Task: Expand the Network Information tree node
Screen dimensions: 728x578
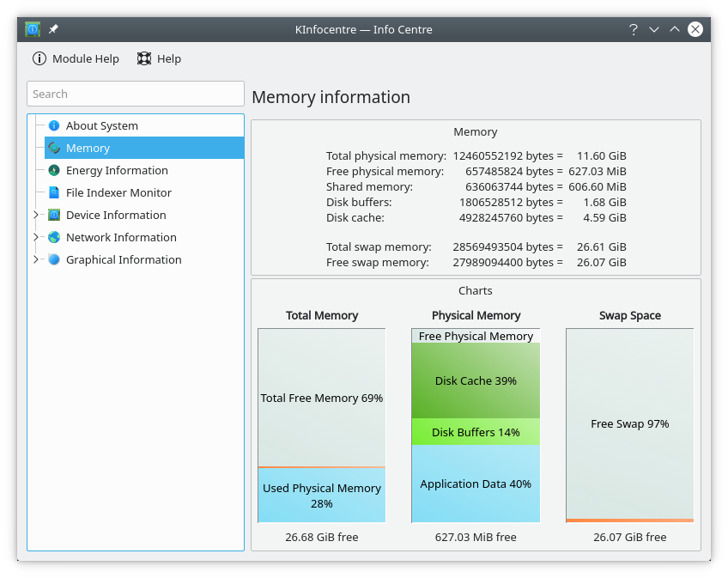Action: click(x=36, y=237)
